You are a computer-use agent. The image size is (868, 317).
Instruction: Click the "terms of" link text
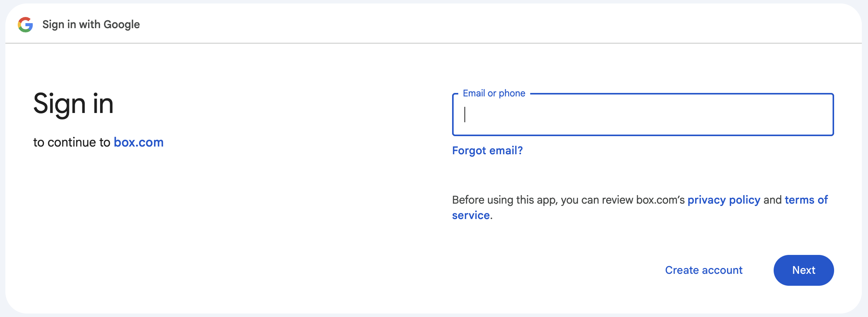point(806,200)
